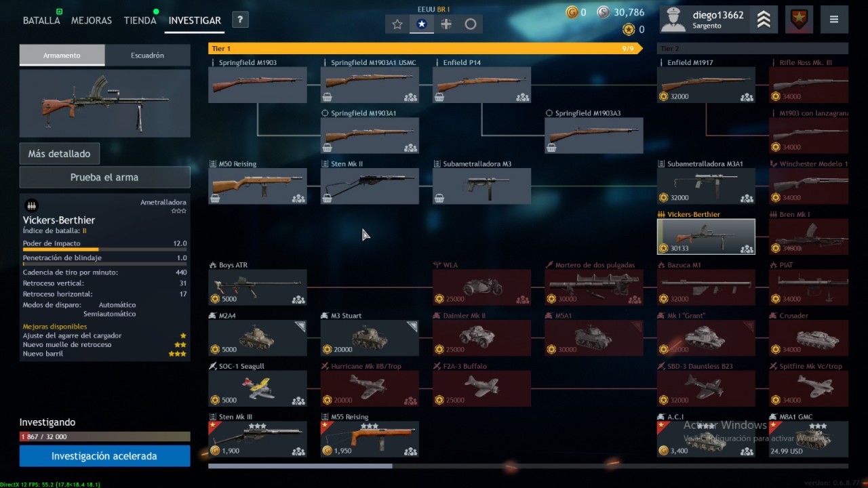Click Investigación acelerada button

(104, 456)
